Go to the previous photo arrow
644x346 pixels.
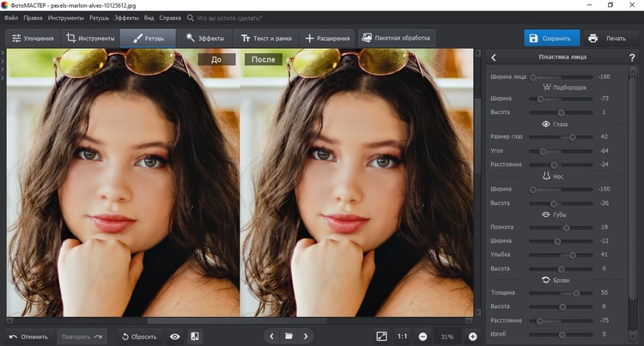pos(272,337)
